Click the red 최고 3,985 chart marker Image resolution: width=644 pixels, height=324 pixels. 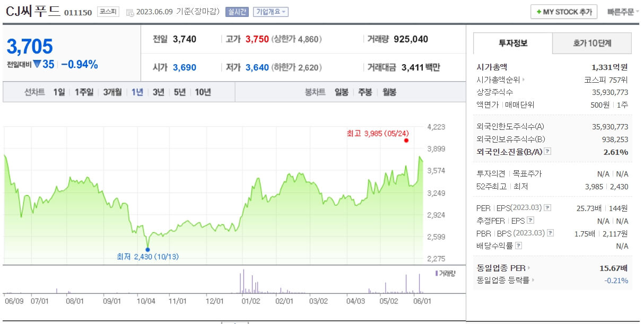coord(406,141)
